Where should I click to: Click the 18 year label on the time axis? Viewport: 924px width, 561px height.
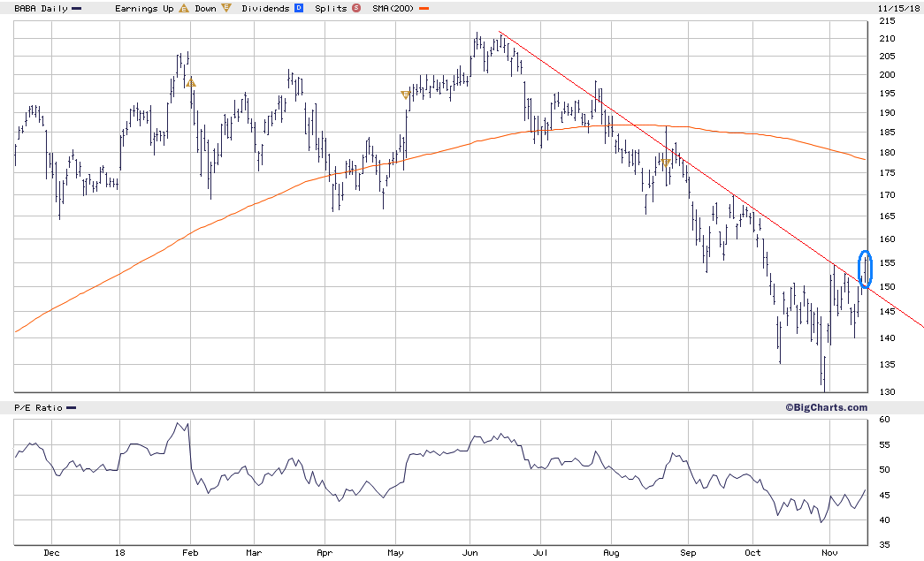pyautogui.click(x=119, y=552)
